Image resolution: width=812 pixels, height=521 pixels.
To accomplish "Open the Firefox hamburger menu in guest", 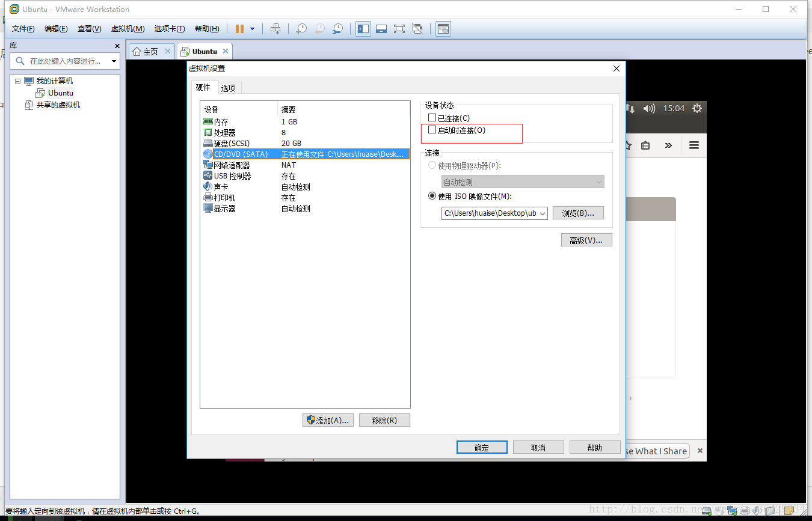I will [x=694, y=145].
